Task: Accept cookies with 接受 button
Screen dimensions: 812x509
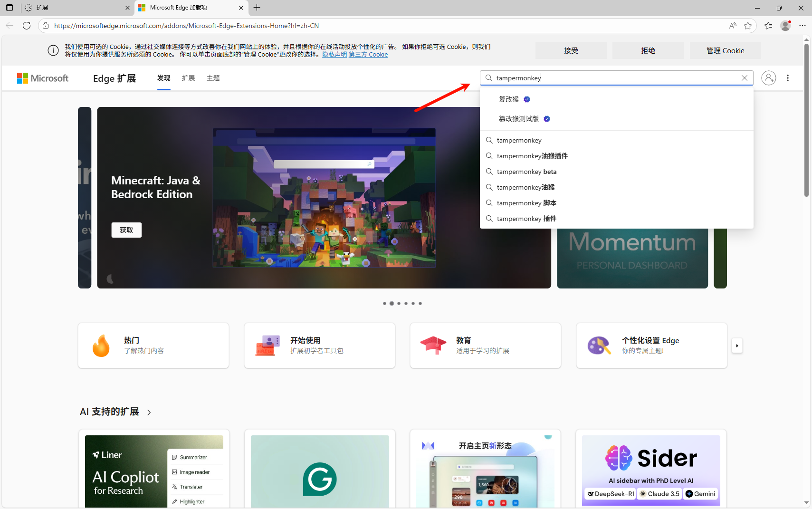Action: pos(571,50)
